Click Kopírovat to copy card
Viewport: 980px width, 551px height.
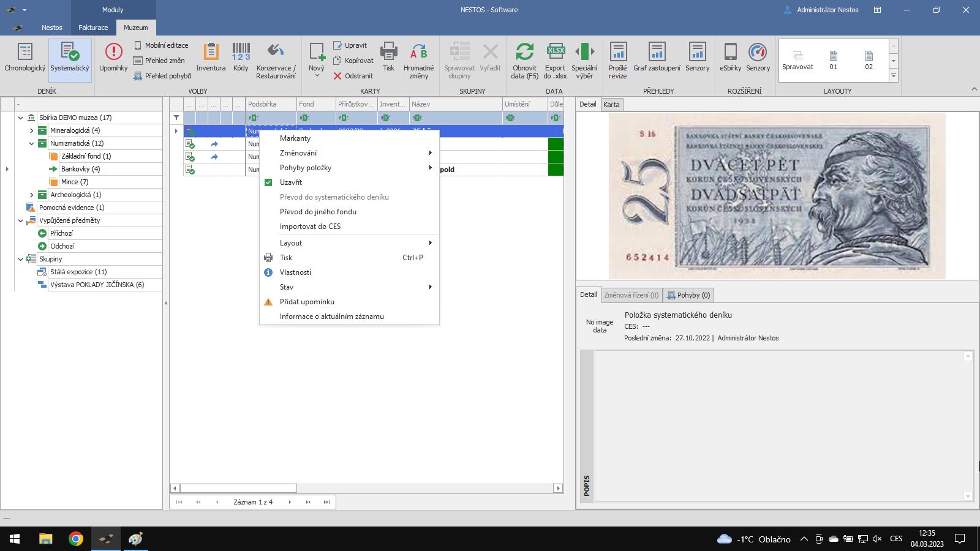coord(353,61)
